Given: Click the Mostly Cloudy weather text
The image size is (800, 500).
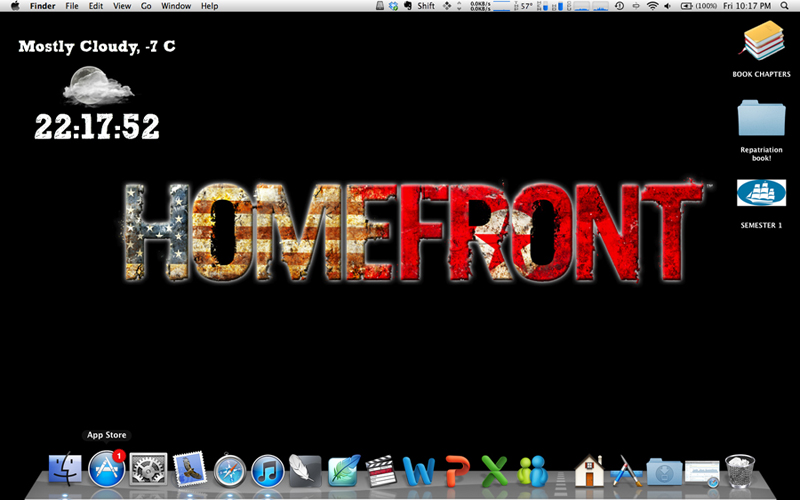Looking at the screenshot, I should pyautogui.click(x=97, y=46).
